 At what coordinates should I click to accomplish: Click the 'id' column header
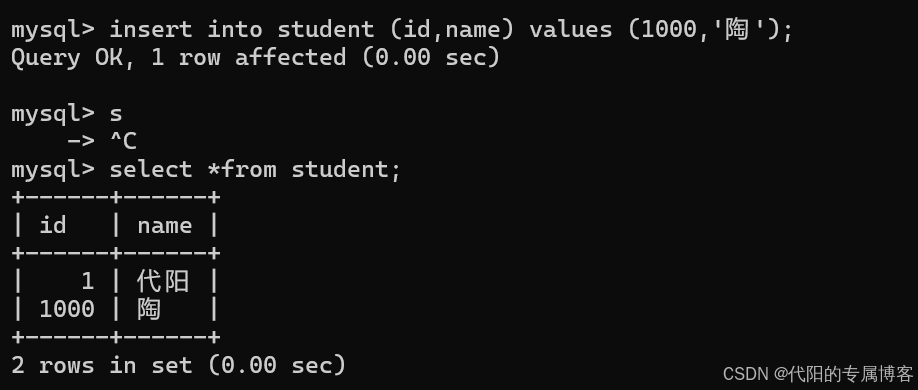pyautogui.click(x=53, y=225)
